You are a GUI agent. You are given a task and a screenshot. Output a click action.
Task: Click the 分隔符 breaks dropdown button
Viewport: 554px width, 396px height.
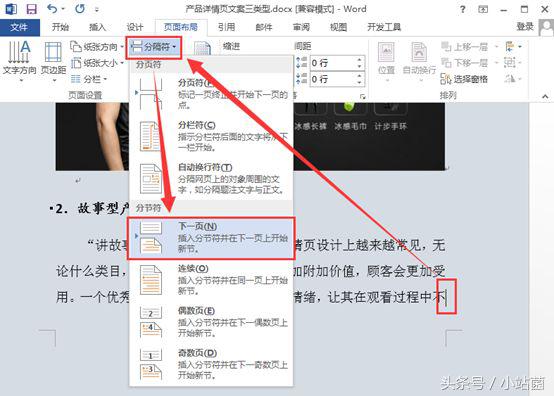pos(154,46)
